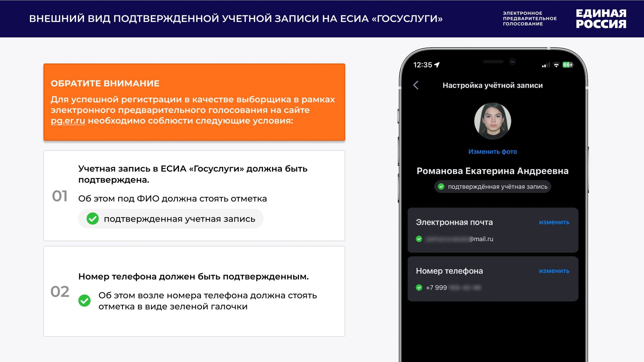Click the cellular signal bars icon
The image size is (644, 362).
coord(546,65)
